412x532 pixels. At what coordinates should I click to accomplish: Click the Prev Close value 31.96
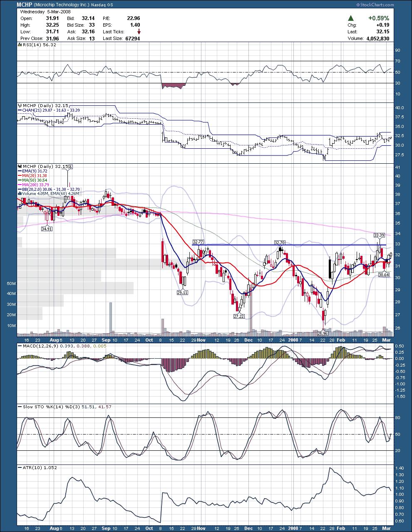(x=53, y=38)
